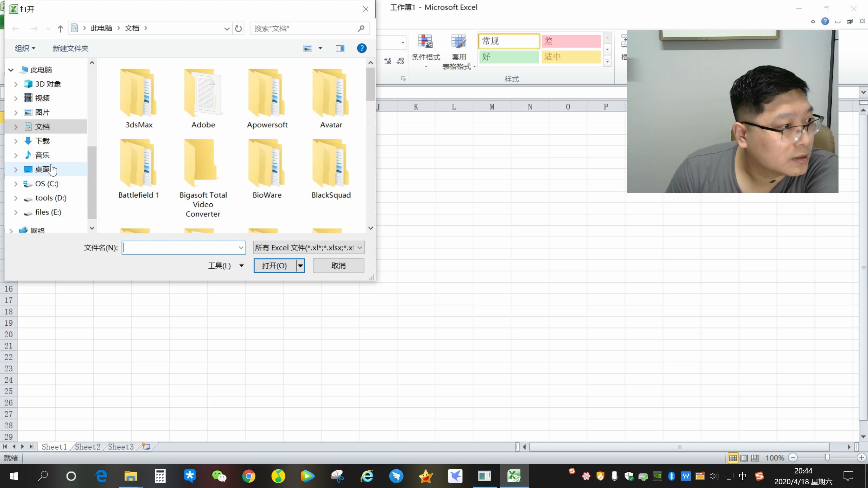The width and height of the screenshot is (868, 488).
Task: Apply the red Bad cell style
Action: (x=571, y=41)
